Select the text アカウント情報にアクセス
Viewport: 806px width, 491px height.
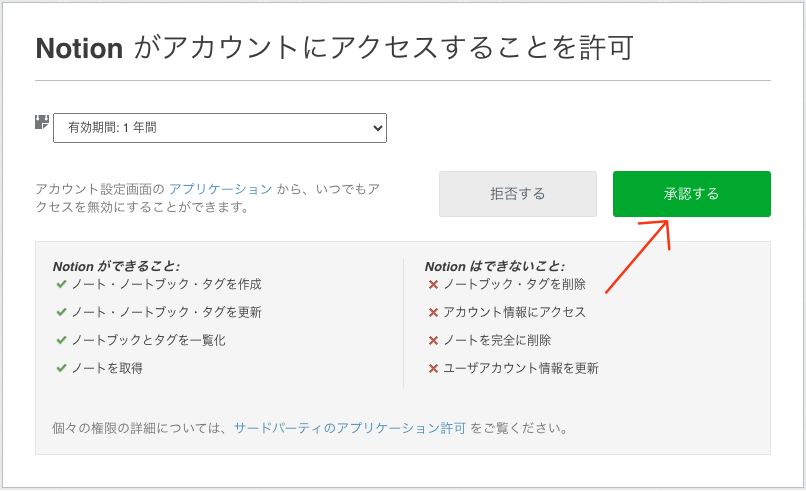515,312
